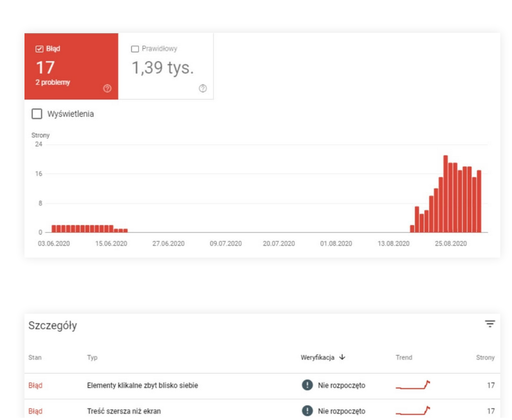Image resolution: width=512 pixels, height=420 pixels.
Task: Open 'Treść szersza niż ekran' issue
Action: click(124, 412)
